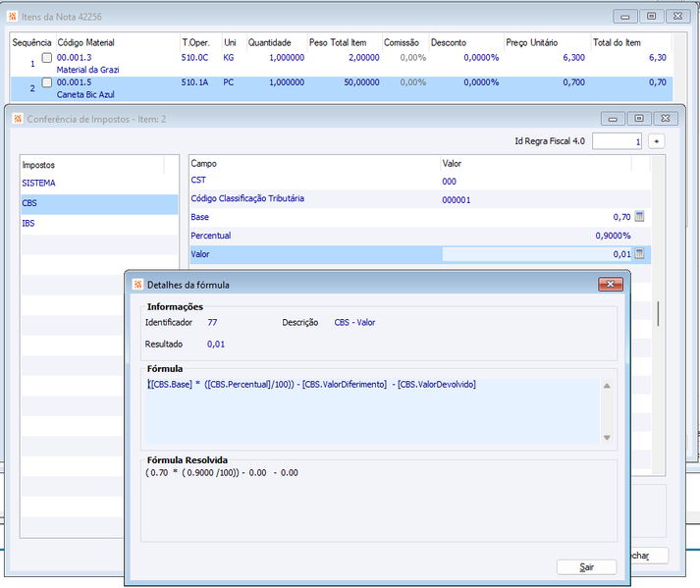The width and height of the screenshot is (700, 588).
Task: Click Caneta Bic Azul item description
Action: point(85,94)
